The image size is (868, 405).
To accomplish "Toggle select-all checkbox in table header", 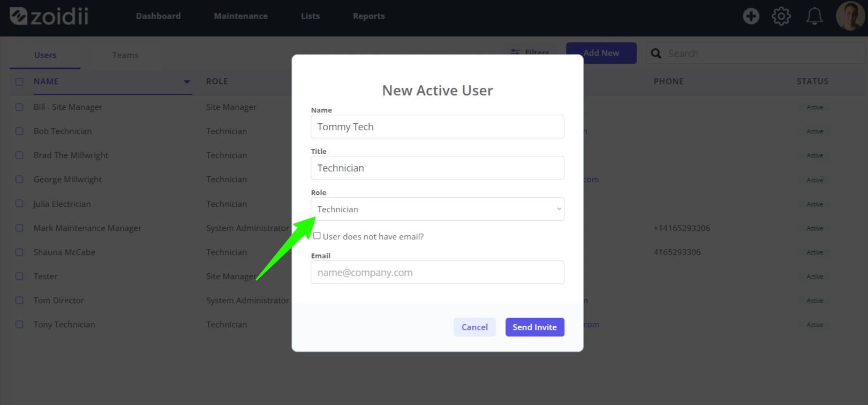I will coord(19,82).
